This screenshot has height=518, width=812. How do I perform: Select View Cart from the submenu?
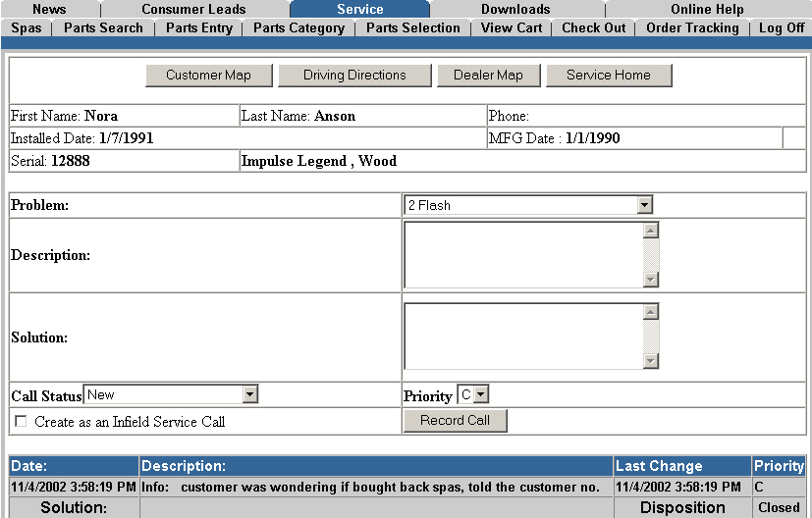pos(512,27)
